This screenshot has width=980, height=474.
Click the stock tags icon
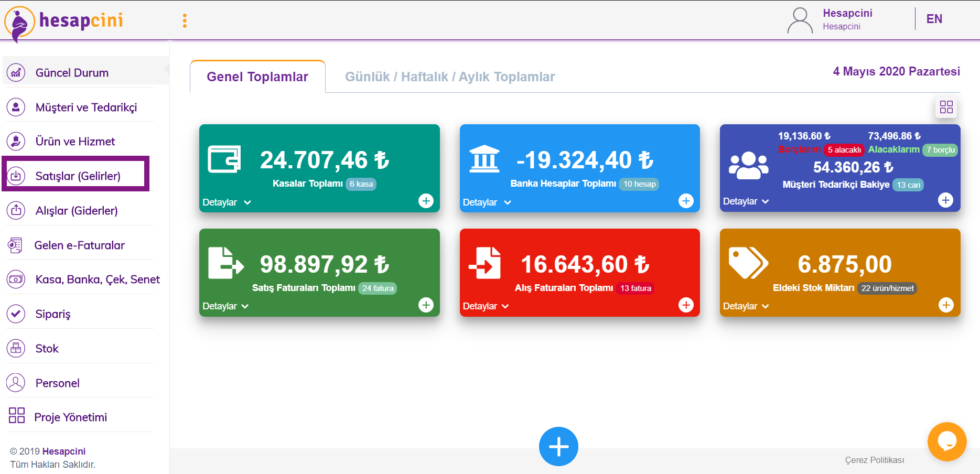(748, 263)
